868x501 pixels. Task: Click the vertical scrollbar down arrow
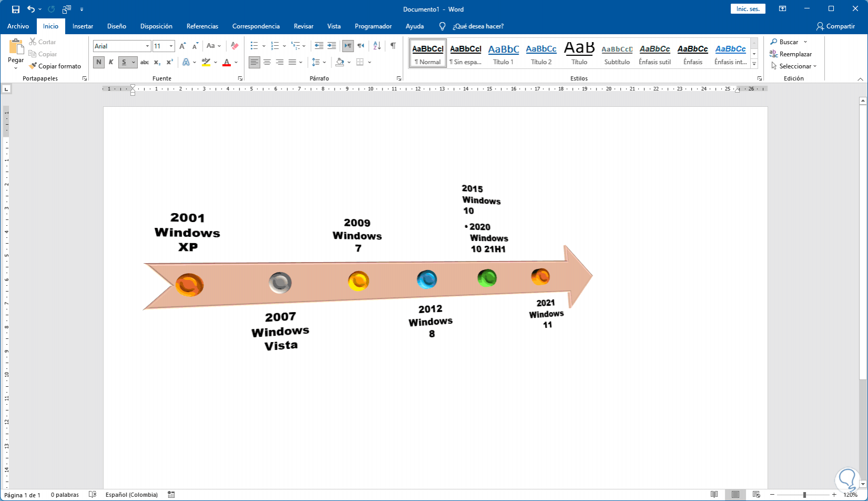[863, 484]
